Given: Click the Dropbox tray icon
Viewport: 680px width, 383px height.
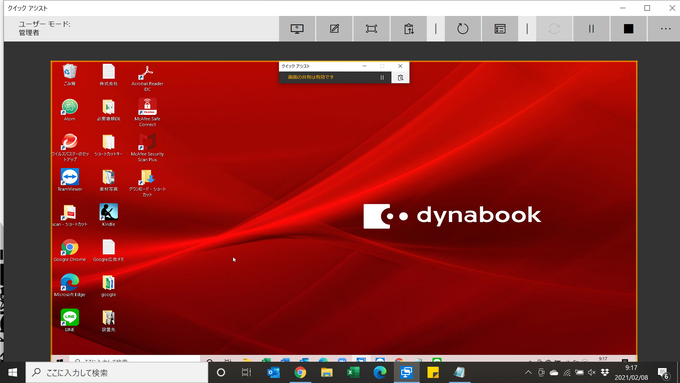Looking at the screenshot, I should point(605,373).
